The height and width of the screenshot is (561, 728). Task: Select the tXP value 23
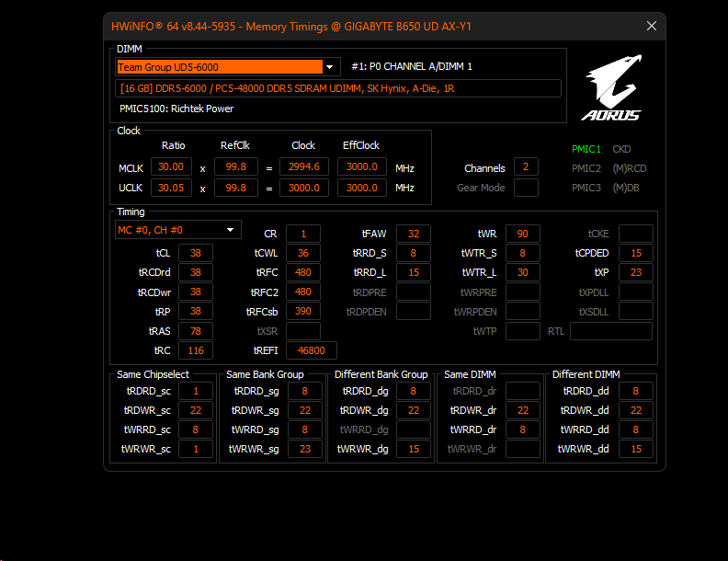pos(636,272)
